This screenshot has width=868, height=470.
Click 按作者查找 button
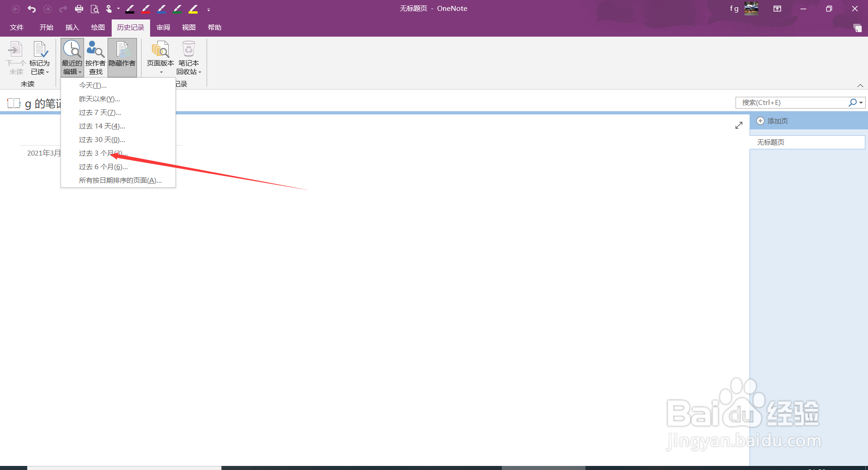tap(95, 58)
